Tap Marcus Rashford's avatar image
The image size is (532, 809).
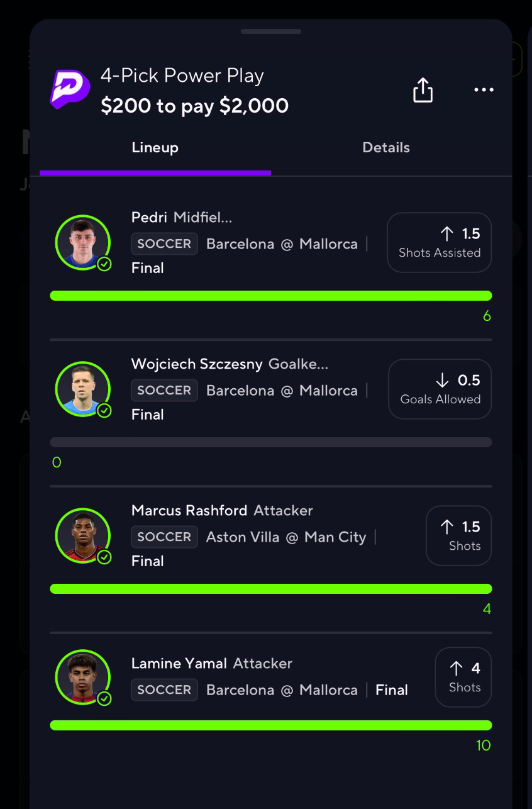(82, 535)
